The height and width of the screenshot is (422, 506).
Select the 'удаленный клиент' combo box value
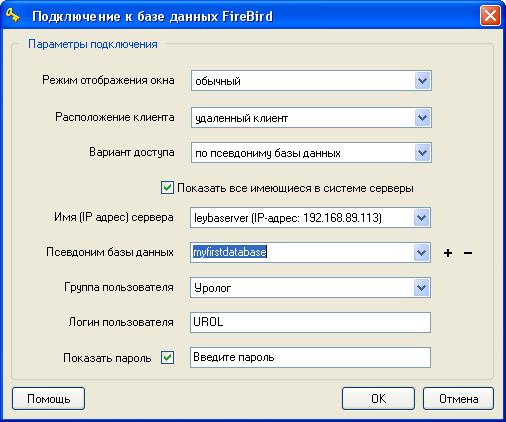click(304, 118)
